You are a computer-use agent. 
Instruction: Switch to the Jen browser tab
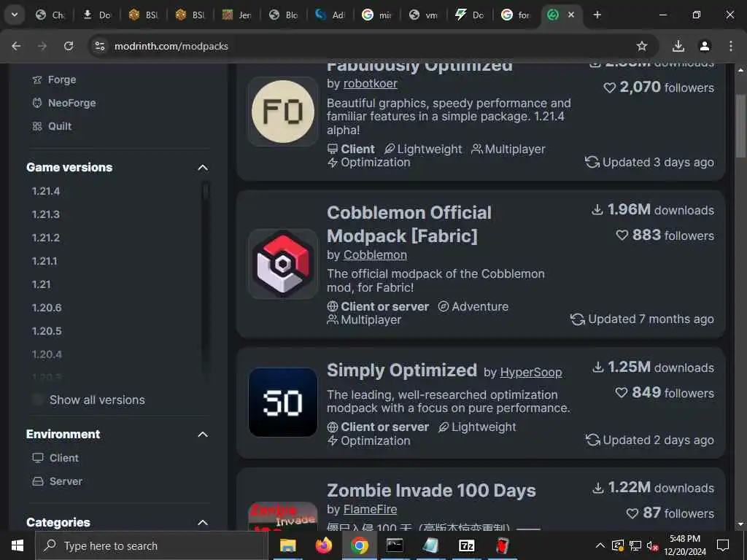tap(237, 15)
